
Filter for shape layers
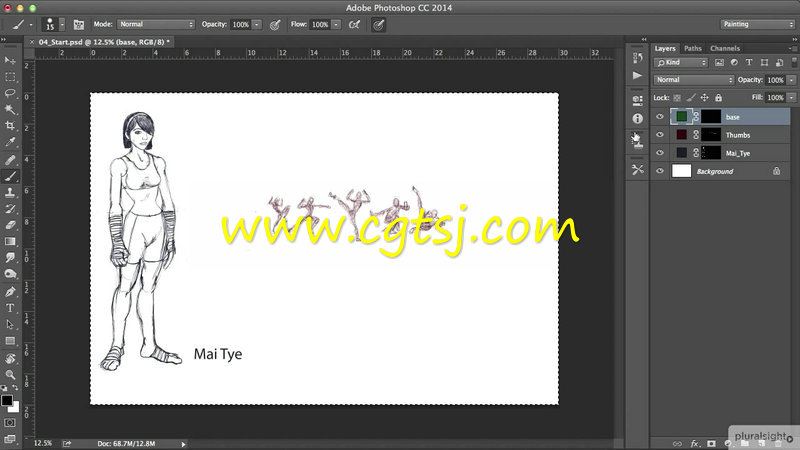[x=764, y=62]
